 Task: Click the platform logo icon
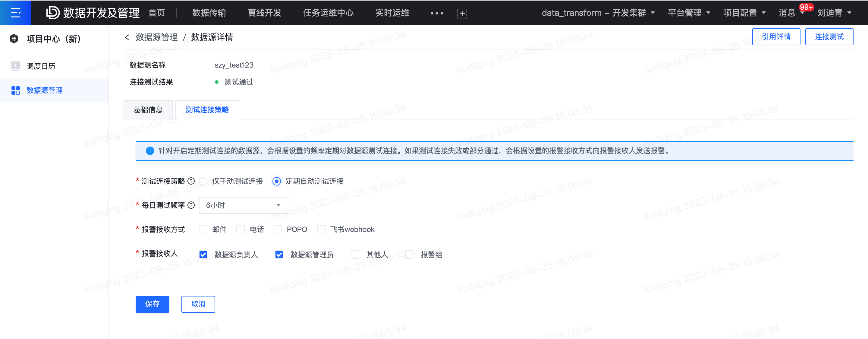(x=52, y=12)
